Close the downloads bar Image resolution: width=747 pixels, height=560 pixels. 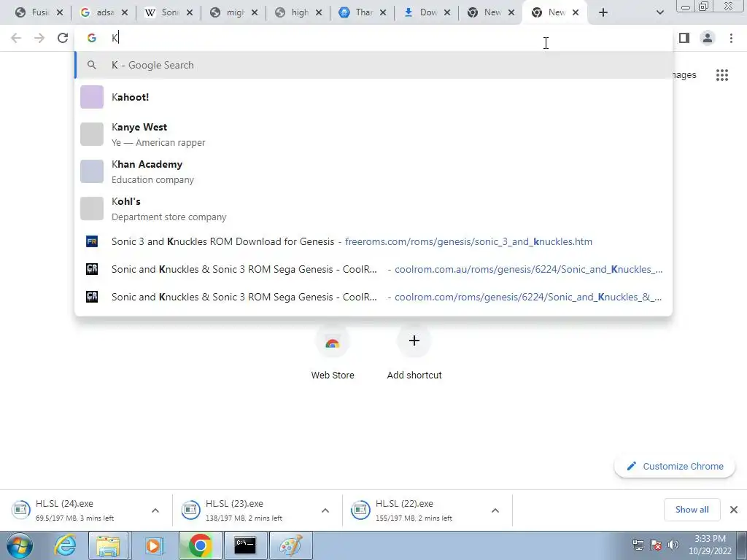coord(734,510)
